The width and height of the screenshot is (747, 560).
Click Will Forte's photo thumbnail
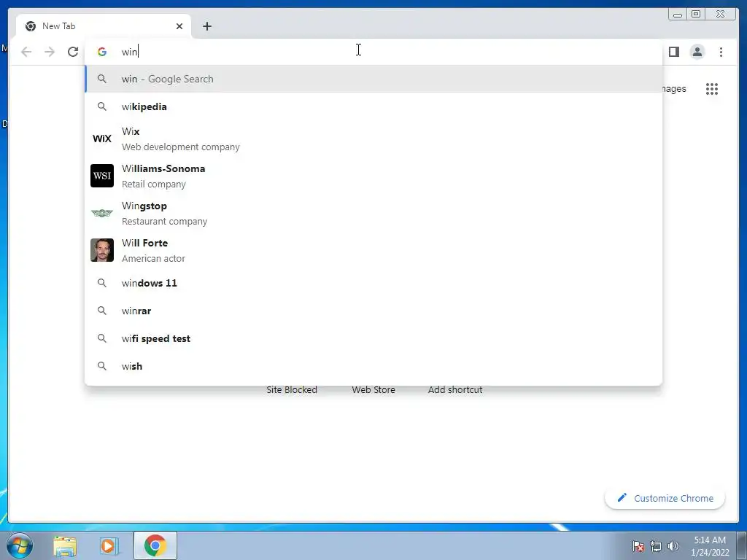point(102,250)
